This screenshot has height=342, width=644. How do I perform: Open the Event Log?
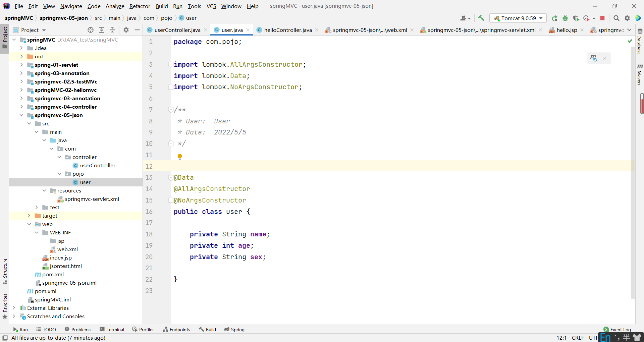(x=617, y=330)
